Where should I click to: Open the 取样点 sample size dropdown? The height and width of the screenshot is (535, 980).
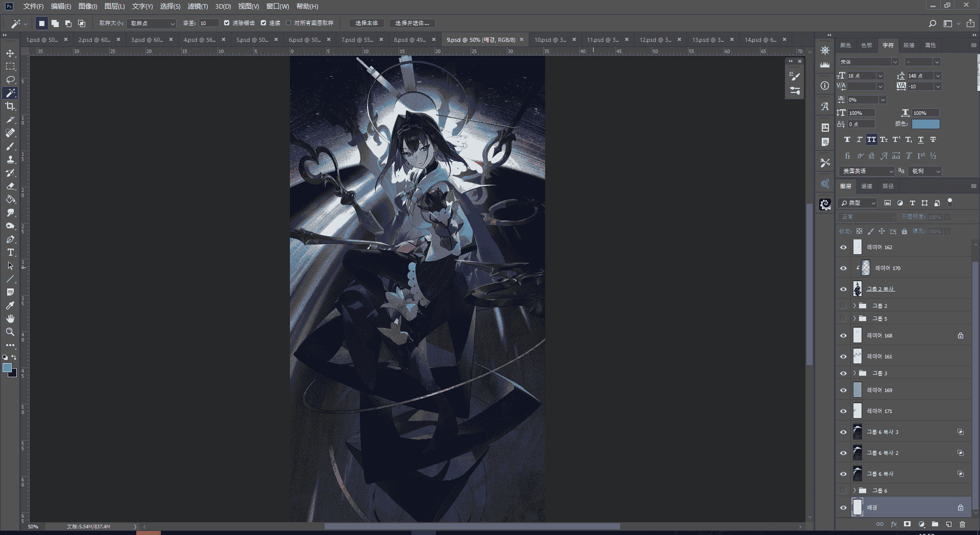pos(152,23)
